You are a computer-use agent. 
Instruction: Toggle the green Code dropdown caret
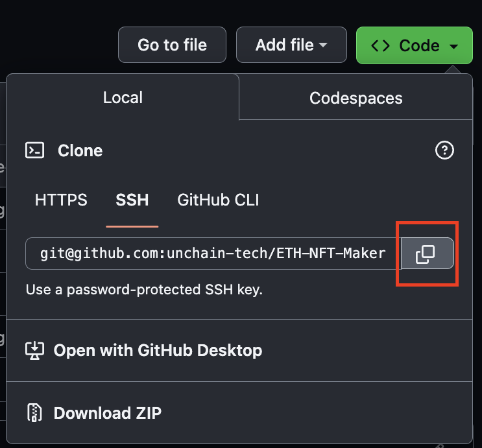[x=453, y=47]
